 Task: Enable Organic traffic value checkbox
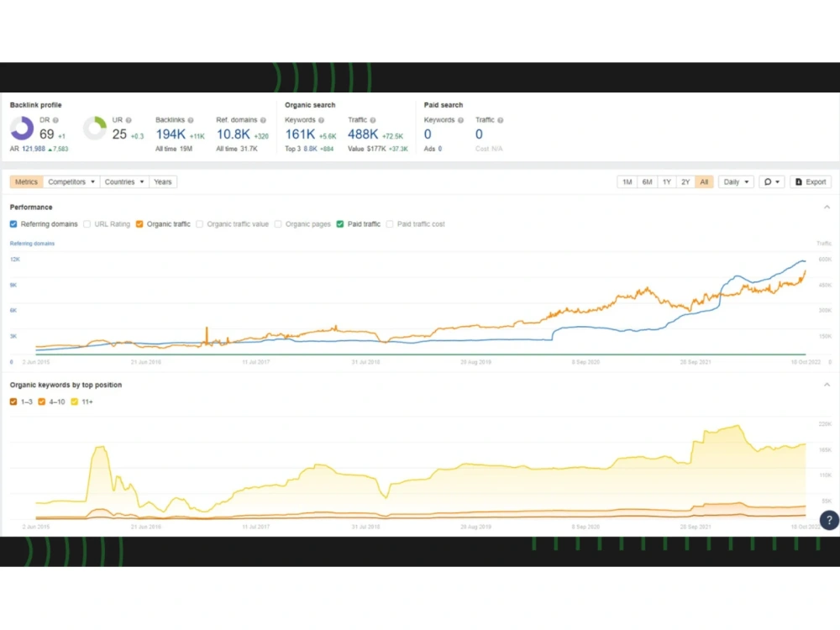(x=199, y=224)
